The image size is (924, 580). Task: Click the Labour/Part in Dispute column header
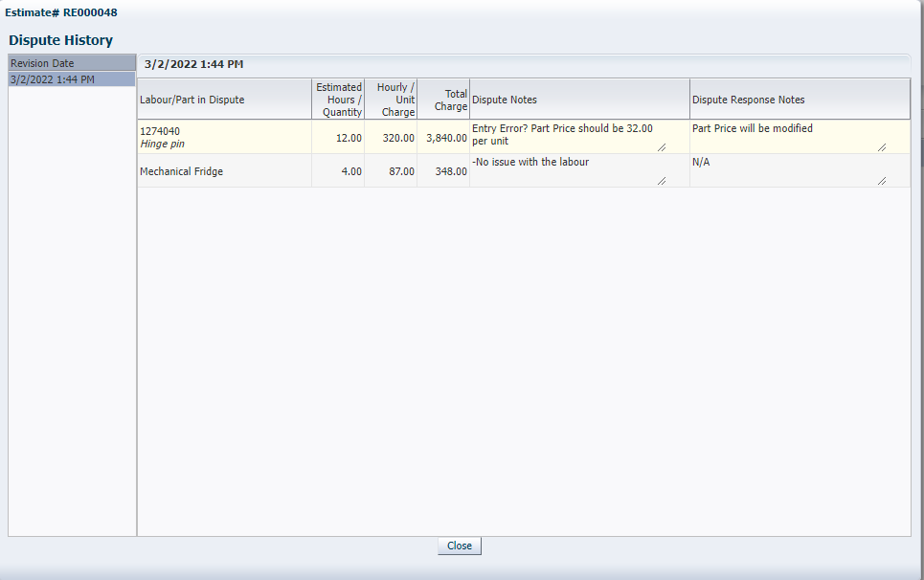click(224, 100)
